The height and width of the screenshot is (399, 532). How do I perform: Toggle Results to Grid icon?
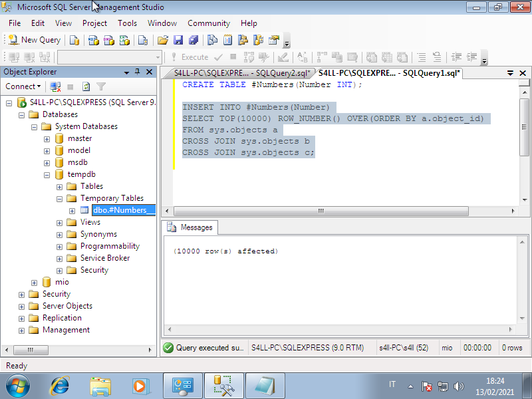[x=387, y=57]
